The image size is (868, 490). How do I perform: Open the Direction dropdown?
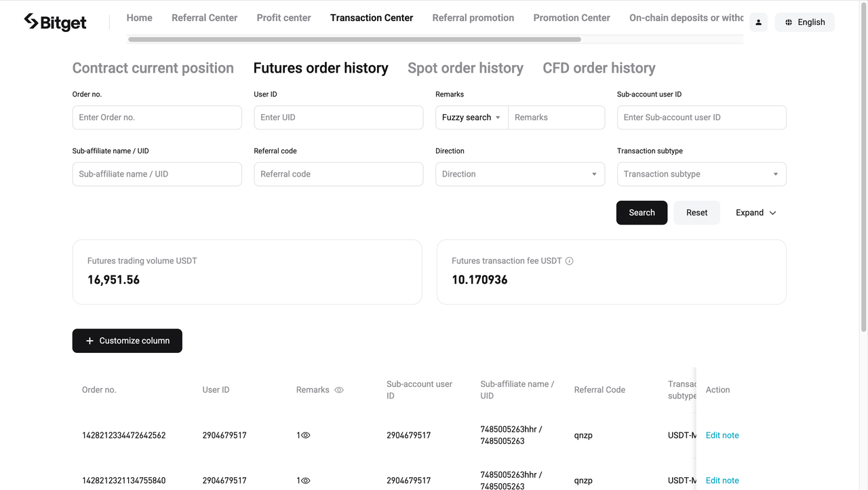click(519, 174)
